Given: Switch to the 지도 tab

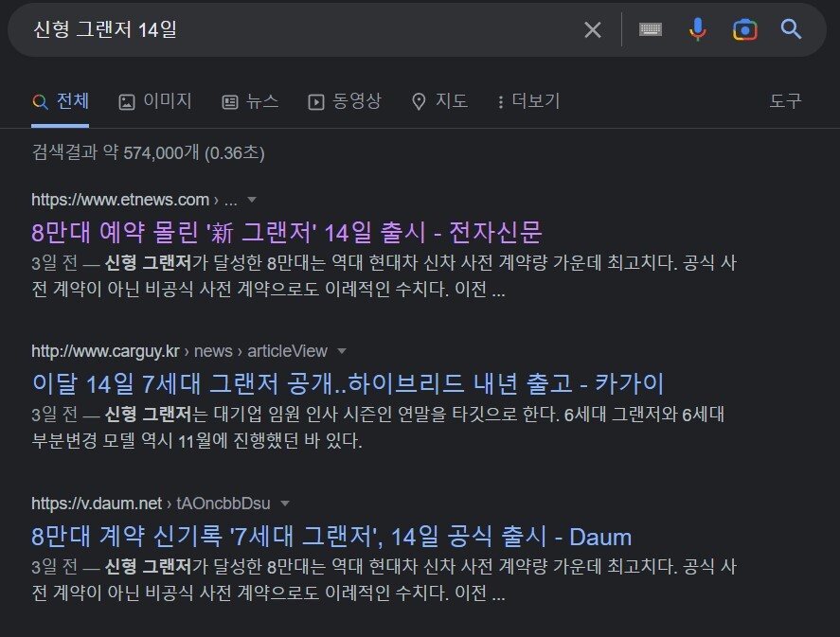Looking at the screenshot, I should point(439,101).
